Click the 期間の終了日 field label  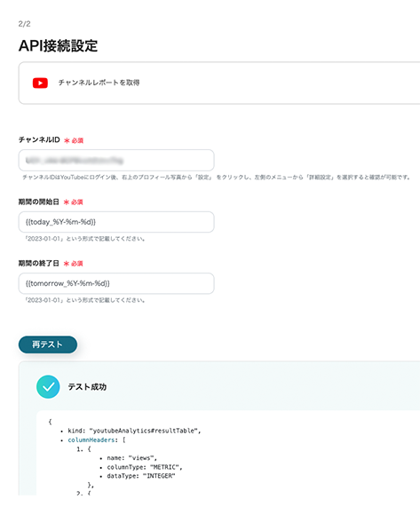tap(38, 263)
